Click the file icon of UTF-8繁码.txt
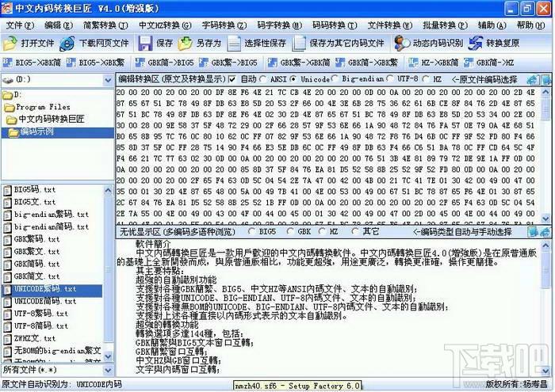 pos(7,314)
